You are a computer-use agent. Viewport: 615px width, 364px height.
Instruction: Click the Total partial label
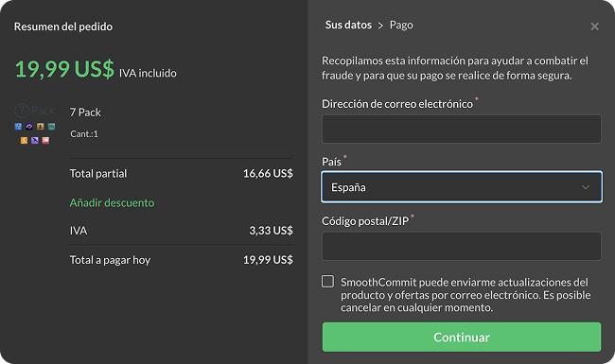tap(98, 174)
